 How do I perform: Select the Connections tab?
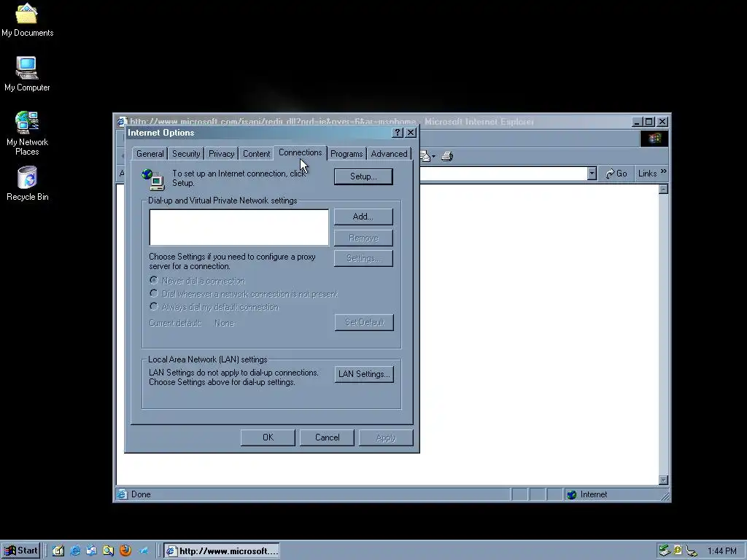(x=300, y=152)
